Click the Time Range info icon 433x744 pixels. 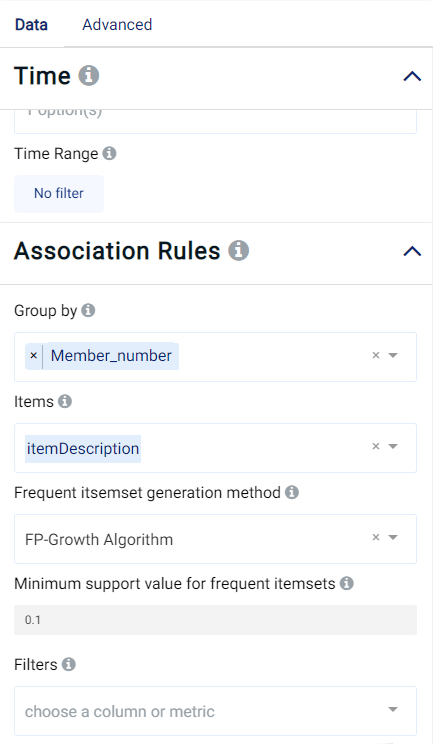pos(110,153)
